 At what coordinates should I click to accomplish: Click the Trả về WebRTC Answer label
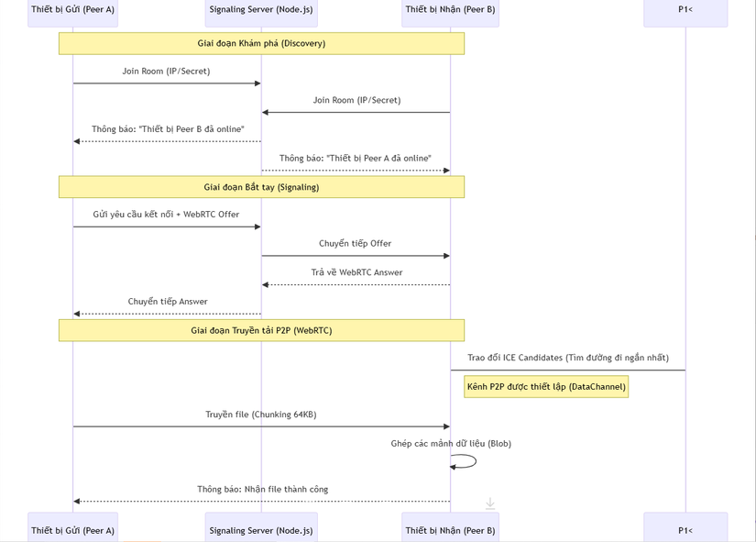[356, 272]
